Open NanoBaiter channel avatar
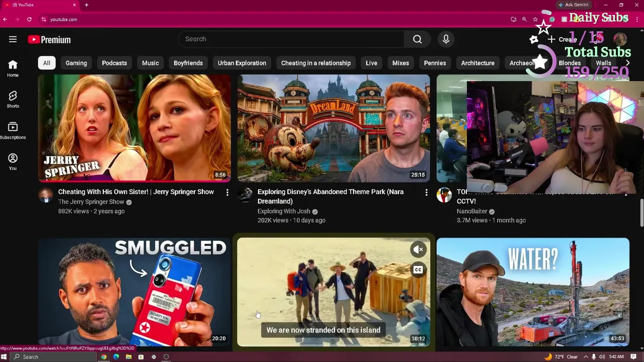 (444, 195)
